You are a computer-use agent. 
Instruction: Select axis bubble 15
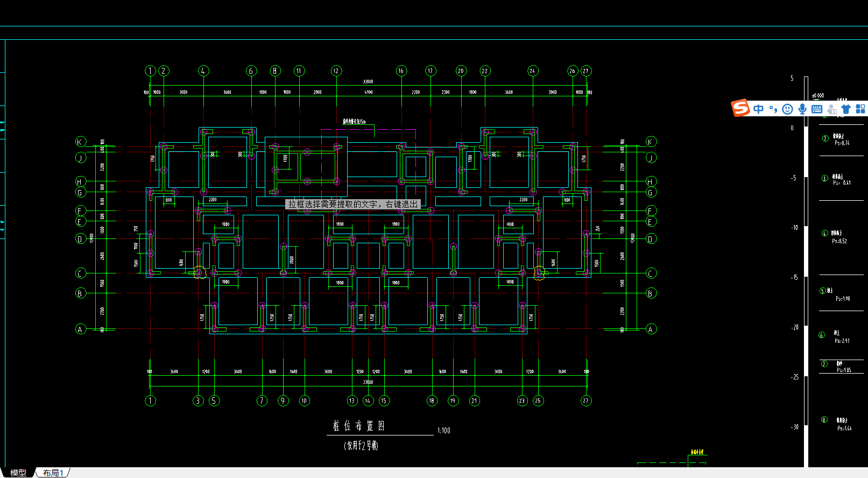[x=384, y=400]
